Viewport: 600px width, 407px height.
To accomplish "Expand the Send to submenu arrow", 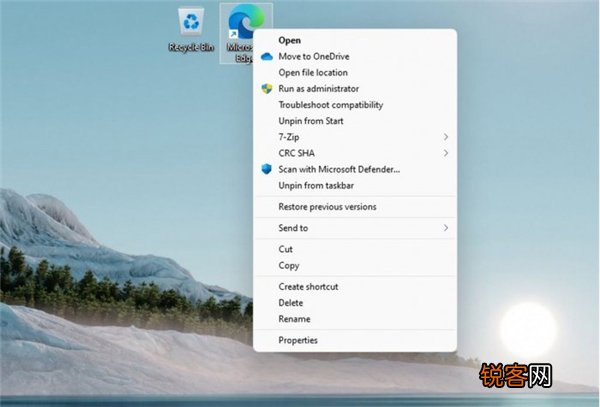I will (445, 228).
